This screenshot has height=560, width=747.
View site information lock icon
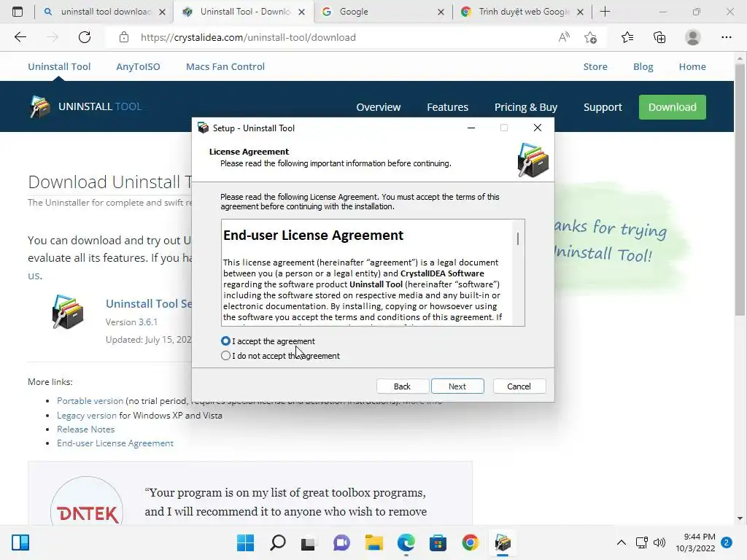[124, 37]
